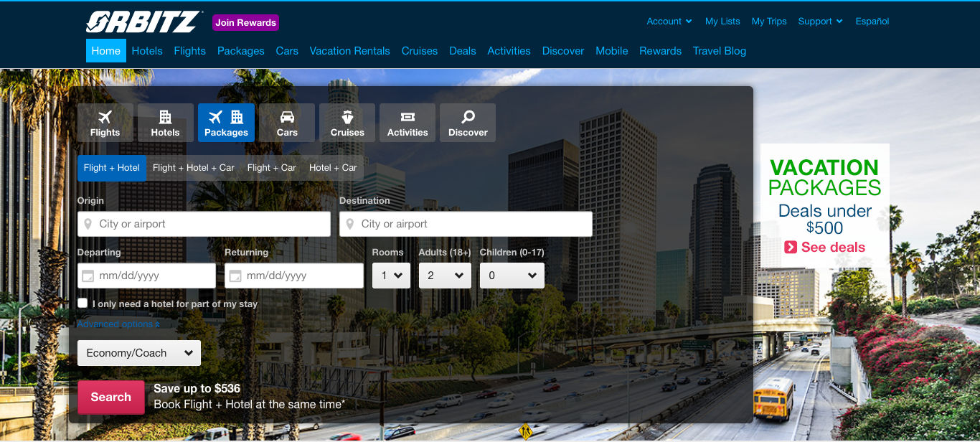Click the red arrow icon beside See deals
This screenshot has height=442, width=980.
tap(791, 247)
